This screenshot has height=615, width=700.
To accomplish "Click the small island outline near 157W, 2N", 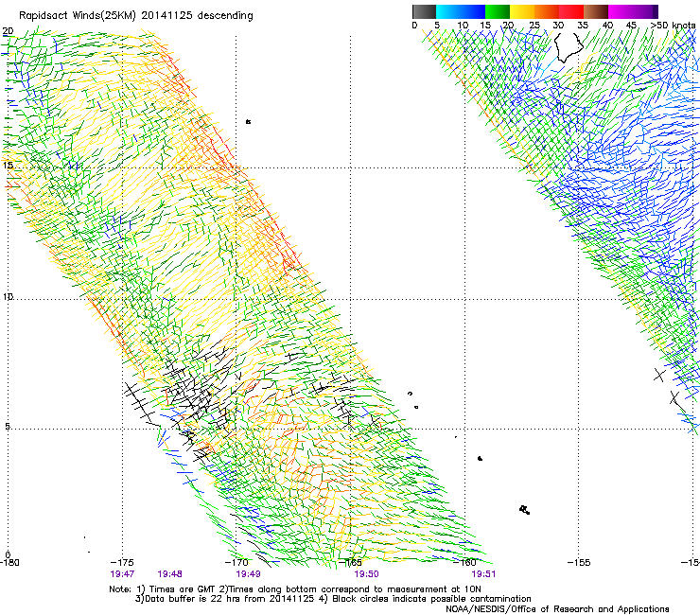I will pyautogui.click(x=525, y=510).
